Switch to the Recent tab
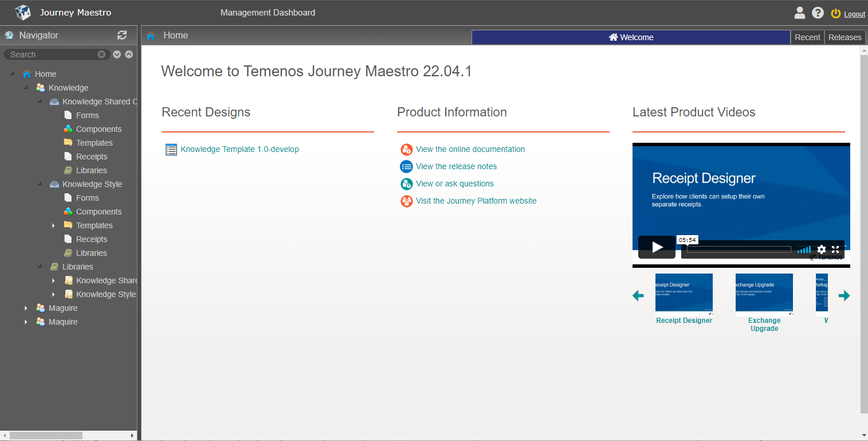 click(x=808, y=37)
